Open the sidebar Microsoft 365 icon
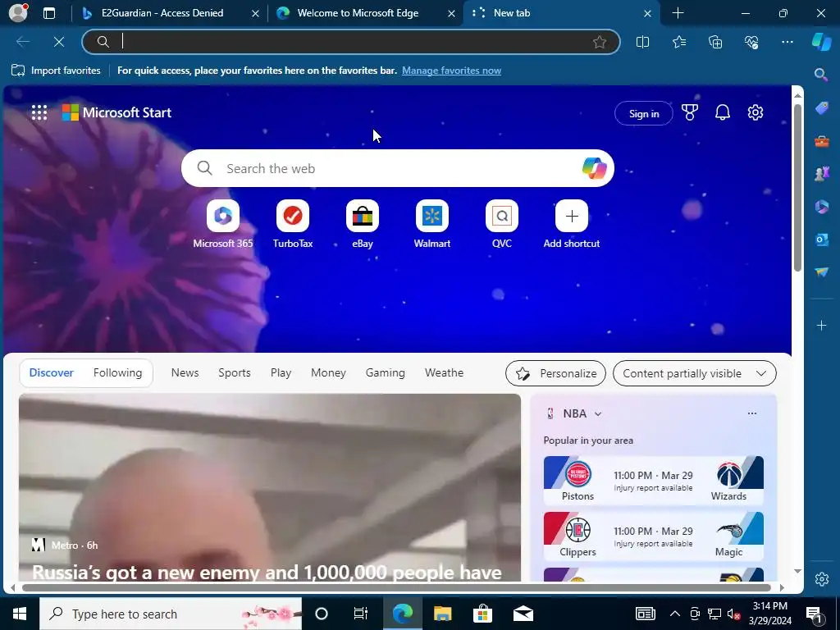Screen dimensions: 840x630 (821, 206)
